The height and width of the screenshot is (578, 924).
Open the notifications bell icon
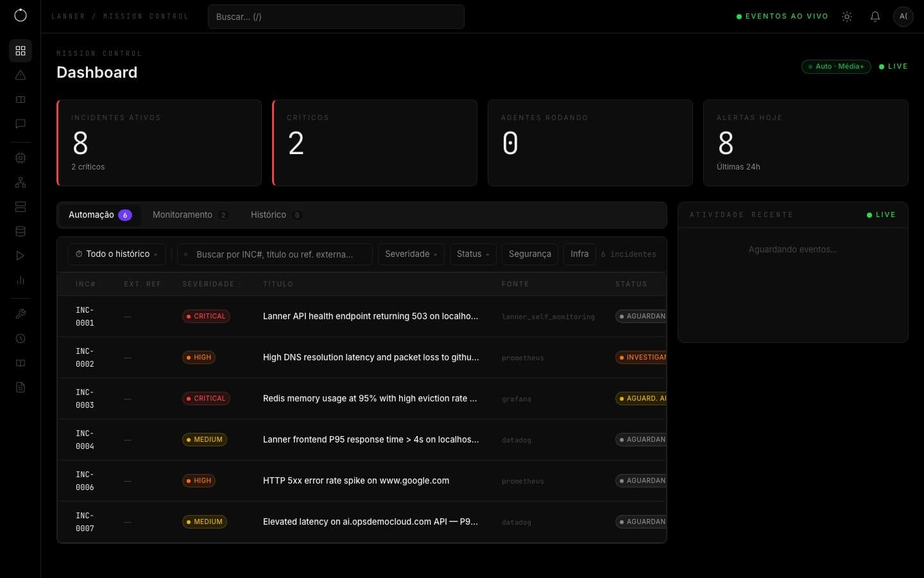875,17
